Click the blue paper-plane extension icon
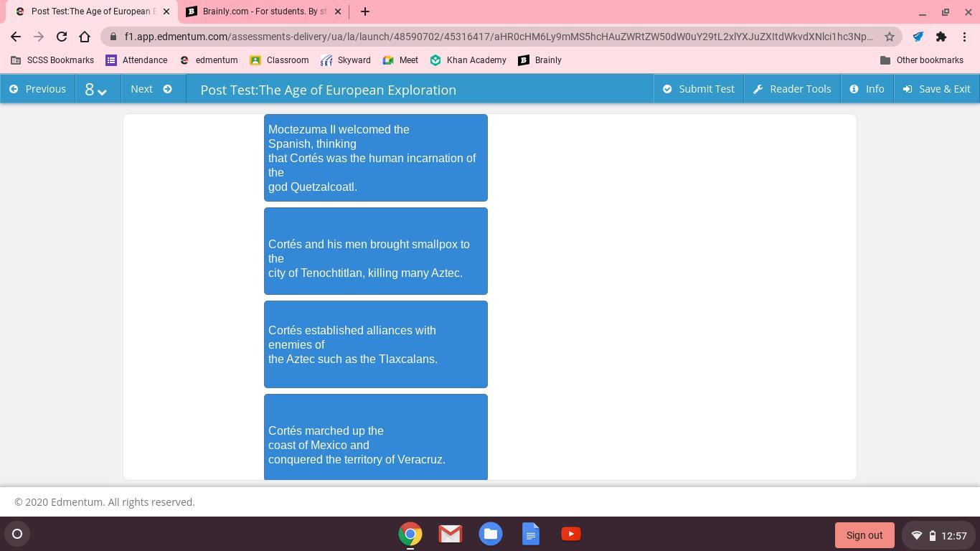The image size is (980, 551). (x=918, y=37)
